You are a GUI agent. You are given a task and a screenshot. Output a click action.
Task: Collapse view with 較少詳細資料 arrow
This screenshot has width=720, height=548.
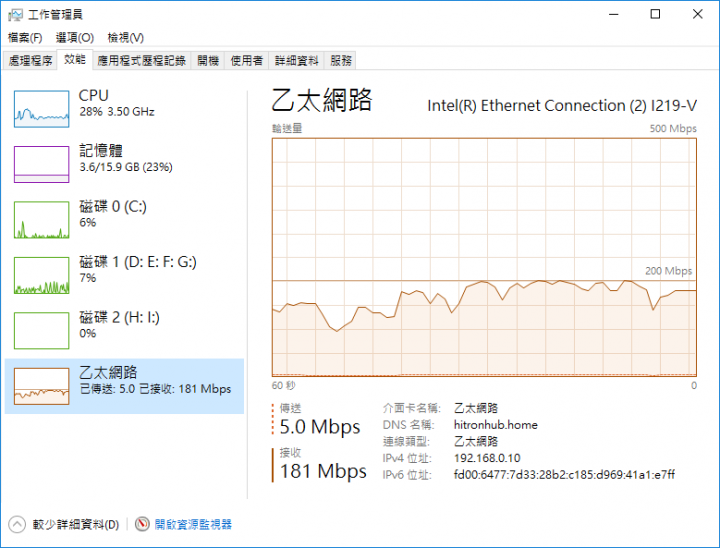click(17, 524)
